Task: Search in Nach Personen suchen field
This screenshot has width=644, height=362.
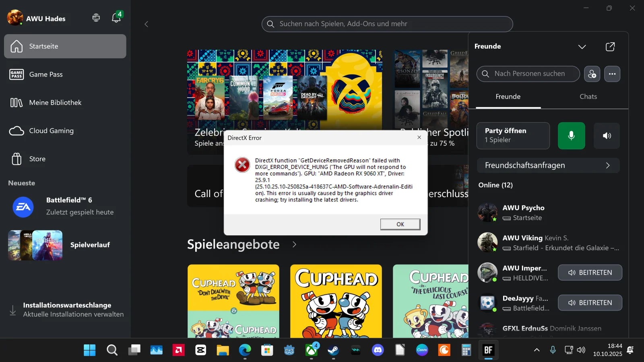Action: [x=528, y=74]
